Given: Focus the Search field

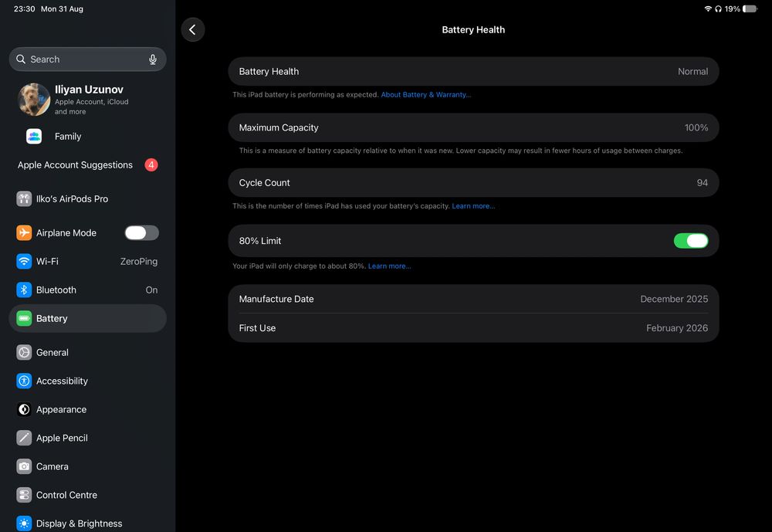Looking at the screenshot, I should (88, 59).
